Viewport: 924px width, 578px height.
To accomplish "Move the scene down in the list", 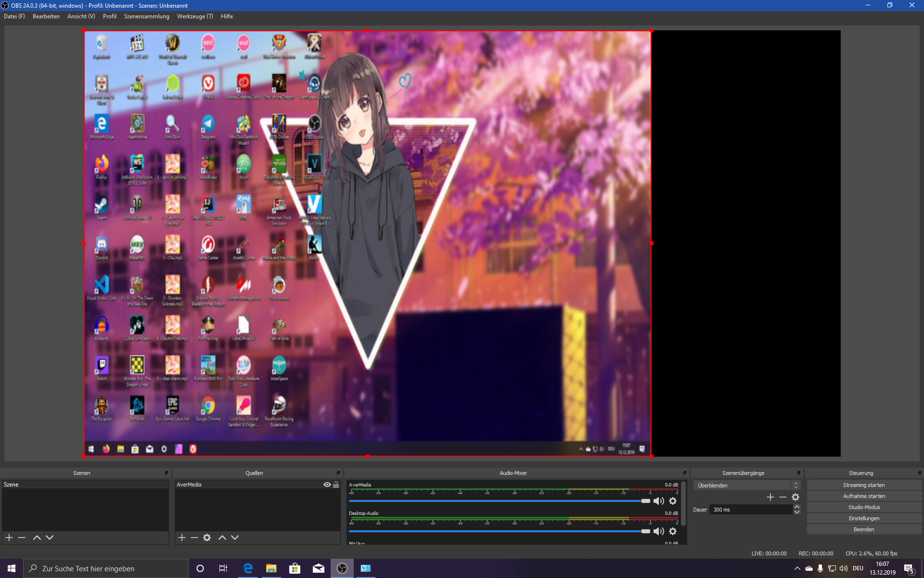I will [x=50, y=538].
